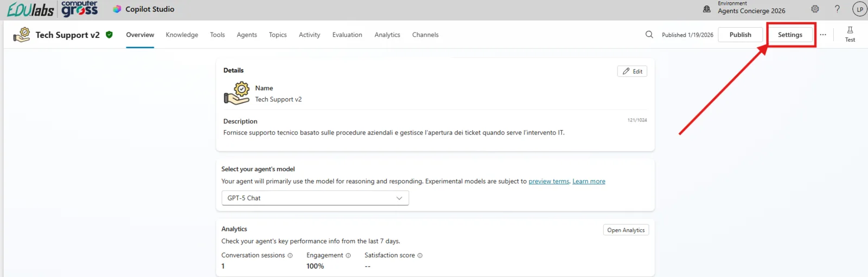Switch to the Knowledge tab

(182, 35)
